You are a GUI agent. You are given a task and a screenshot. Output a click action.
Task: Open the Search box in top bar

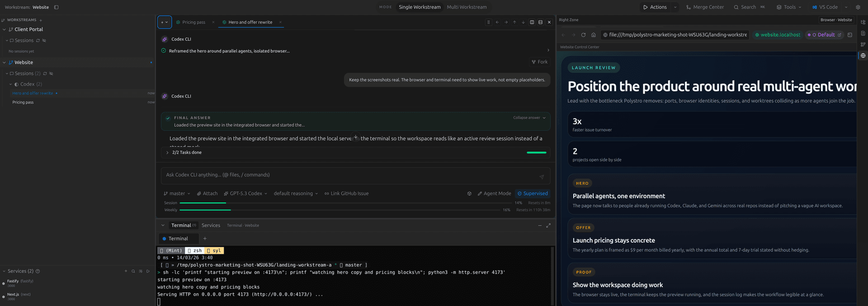tap(749, 7)
